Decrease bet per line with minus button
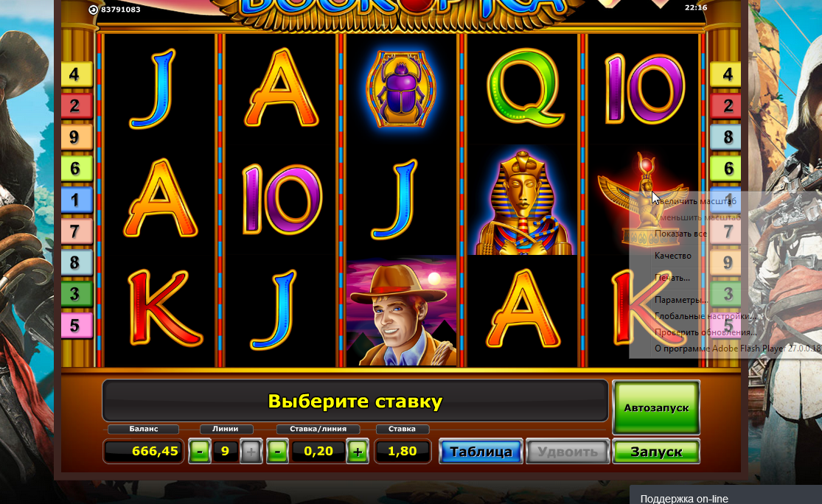This screenshot has width=822, height=504. click(278, 452)
